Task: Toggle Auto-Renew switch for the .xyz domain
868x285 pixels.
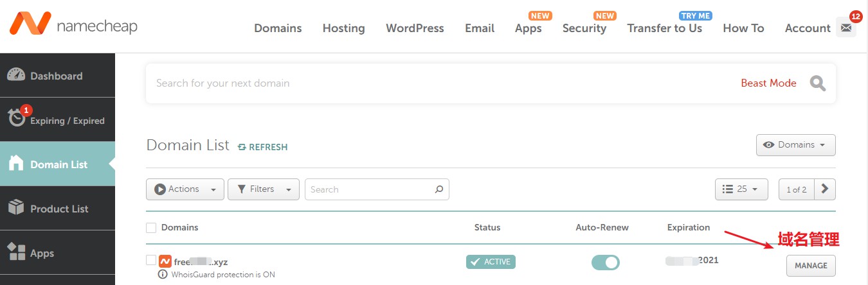Action: (606, 263)
